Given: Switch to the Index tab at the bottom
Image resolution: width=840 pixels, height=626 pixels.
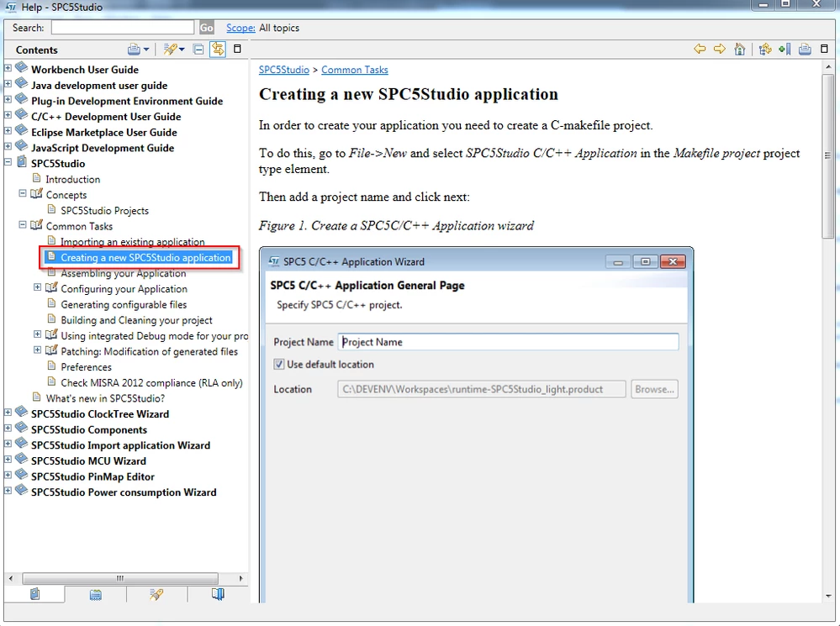Looking at the screenshot, I should 95,594.
